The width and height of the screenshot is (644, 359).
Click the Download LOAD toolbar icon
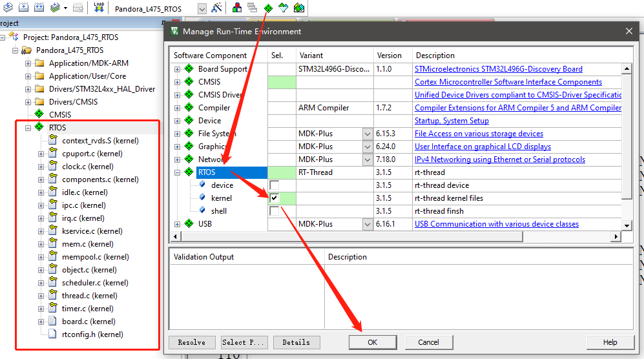point(99,8)
